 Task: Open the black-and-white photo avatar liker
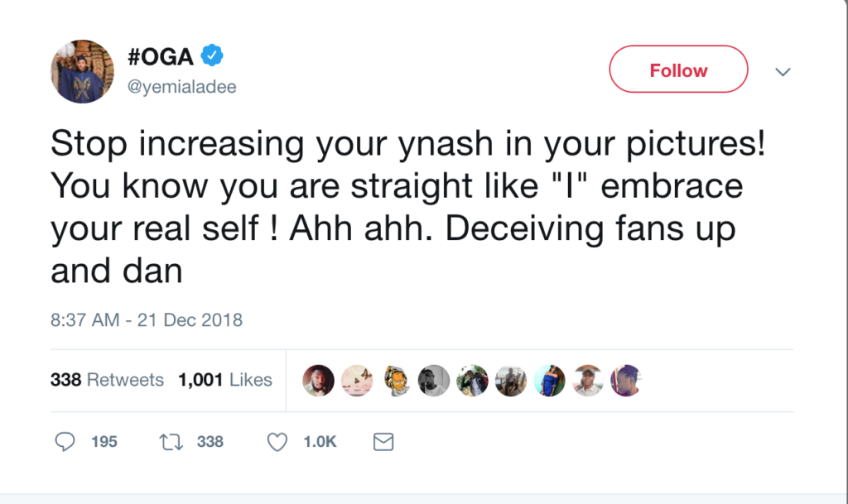click(x=434, y=380)
